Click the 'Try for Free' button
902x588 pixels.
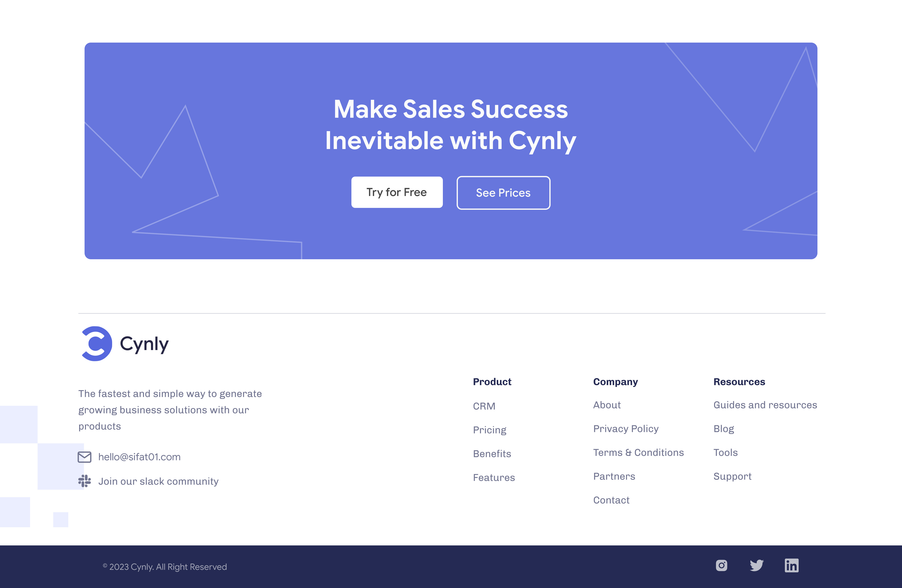coord(397,192)
